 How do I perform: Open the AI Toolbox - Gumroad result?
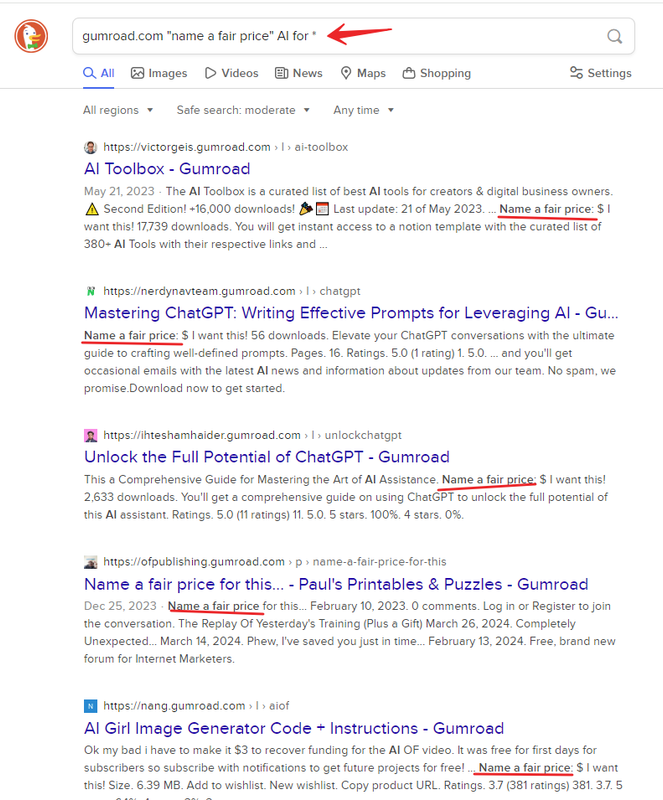tap(167, 169)
